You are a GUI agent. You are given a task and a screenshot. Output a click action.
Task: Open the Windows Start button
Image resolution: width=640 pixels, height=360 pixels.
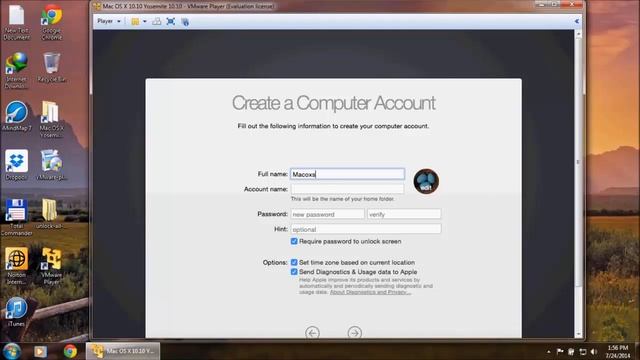11,351
